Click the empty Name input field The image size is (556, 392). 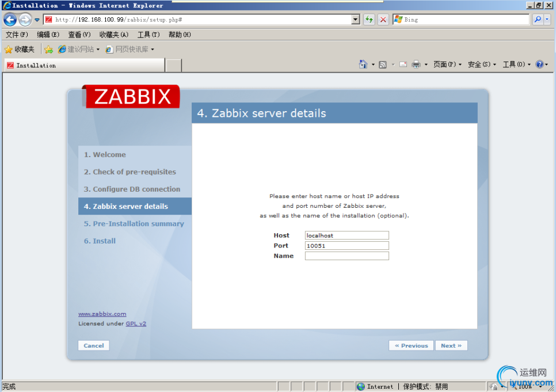tap(347, 256)
